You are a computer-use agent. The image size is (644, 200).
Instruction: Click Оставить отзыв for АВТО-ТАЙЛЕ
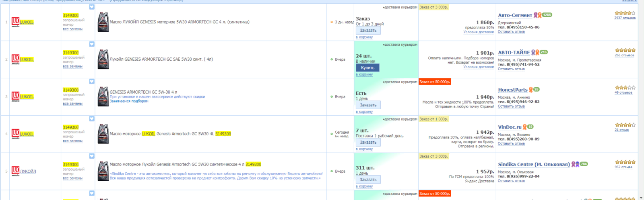(511, 69)
